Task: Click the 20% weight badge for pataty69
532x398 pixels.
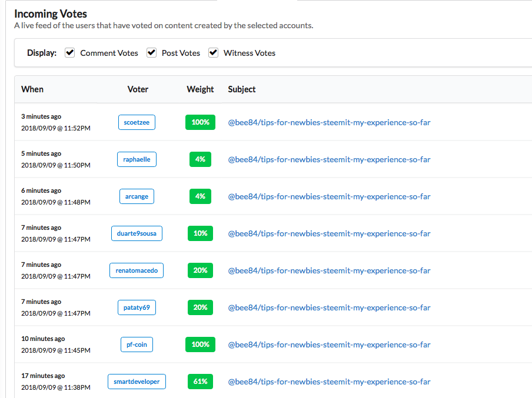Action: 200,307
